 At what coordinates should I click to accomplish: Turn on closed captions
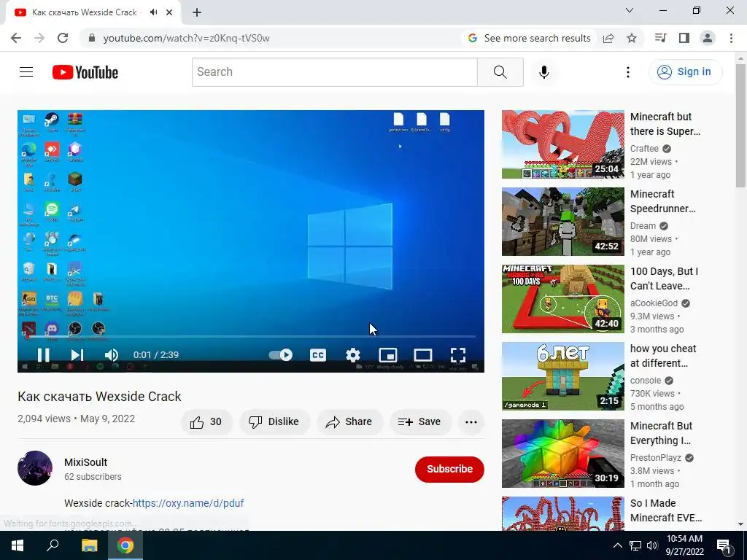[318, 355]
